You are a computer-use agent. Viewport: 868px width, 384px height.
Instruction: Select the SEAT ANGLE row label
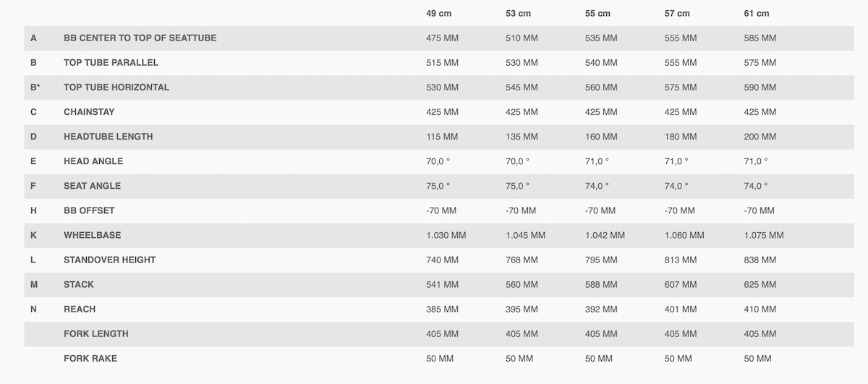92,186
